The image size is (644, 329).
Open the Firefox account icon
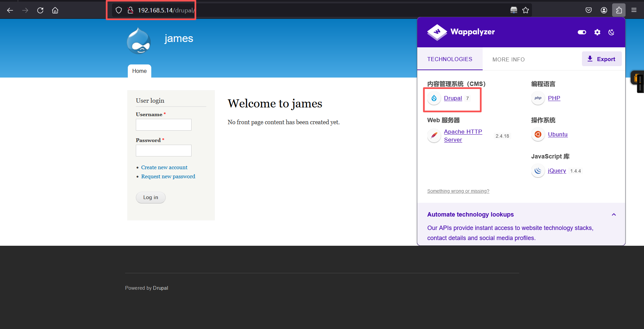pyautogui.click(x=604, y=10)
